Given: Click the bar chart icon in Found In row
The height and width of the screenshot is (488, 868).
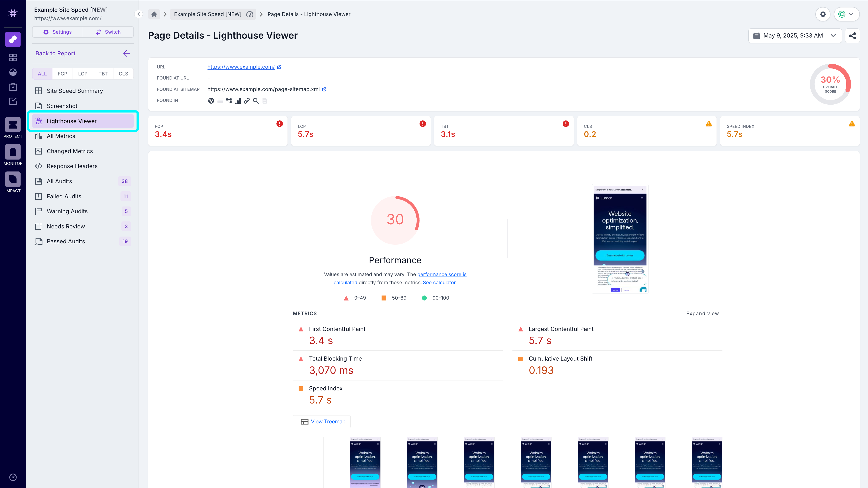Looking at the screenshot, I should 238,101.
